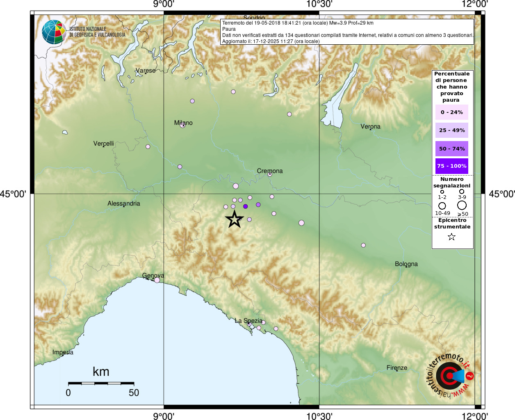515x420 pixels.
Task: Click the 3-9 reports circle in legend
Action: coord(462,192)
